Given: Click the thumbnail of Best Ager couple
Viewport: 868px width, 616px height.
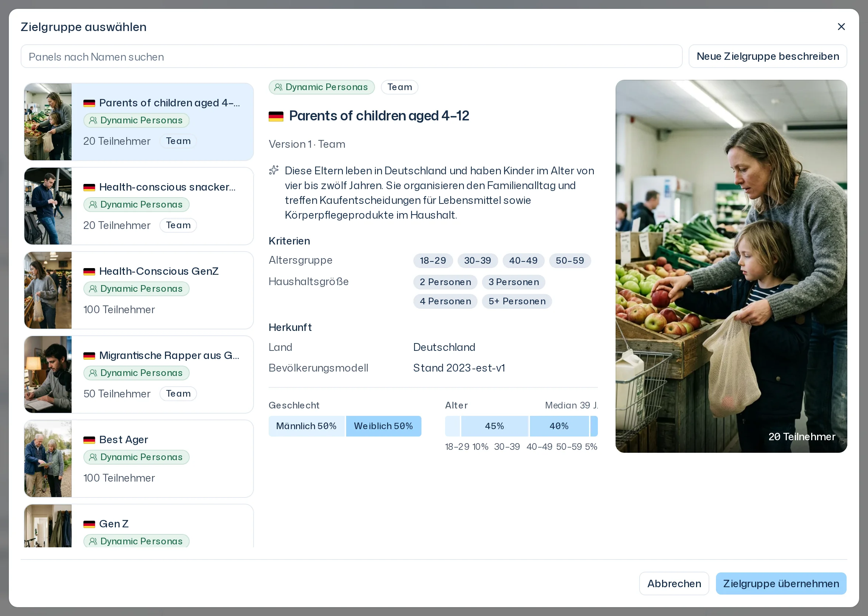Looking at the screenshot, I should pos(48,459).
